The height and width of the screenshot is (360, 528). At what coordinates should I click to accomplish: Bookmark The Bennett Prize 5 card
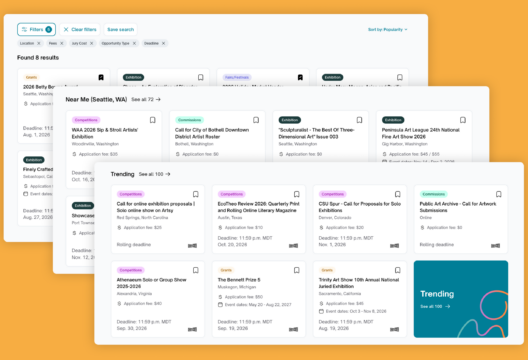coord(297,270)
